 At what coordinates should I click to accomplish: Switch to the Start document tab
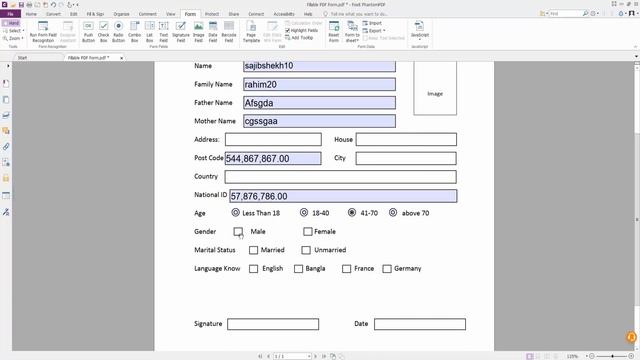tap(22, 58)
